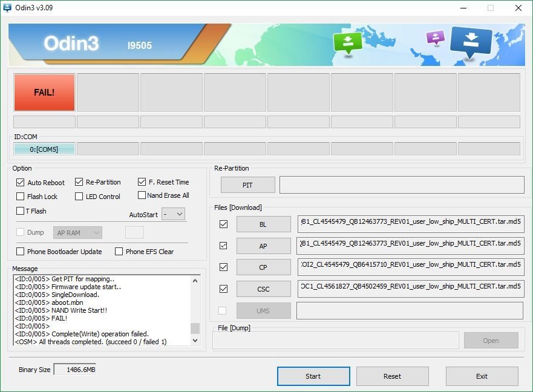Click the Message log scroll down arrow
Viewport: 533px width, 392px height.
(195, 341)
